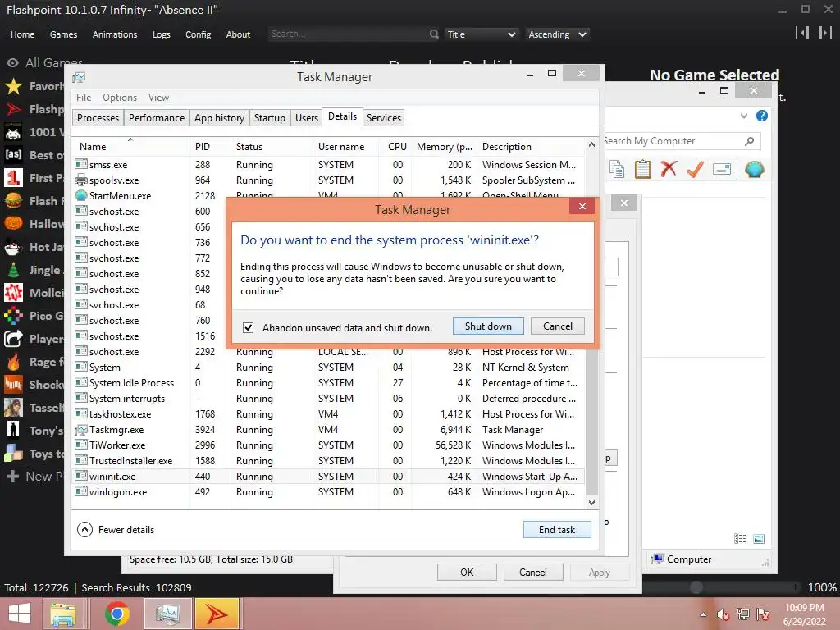Click End task in Task Manager
This screenshot has width=840, height=630.
pos(557,529)
